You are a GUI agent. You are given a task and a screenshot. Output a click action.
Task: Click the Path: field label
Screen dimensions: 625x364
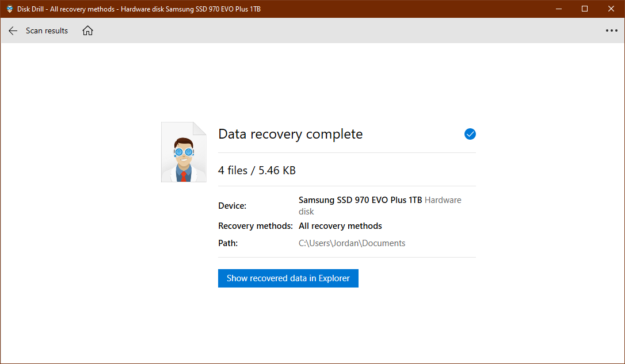[228, 243]
